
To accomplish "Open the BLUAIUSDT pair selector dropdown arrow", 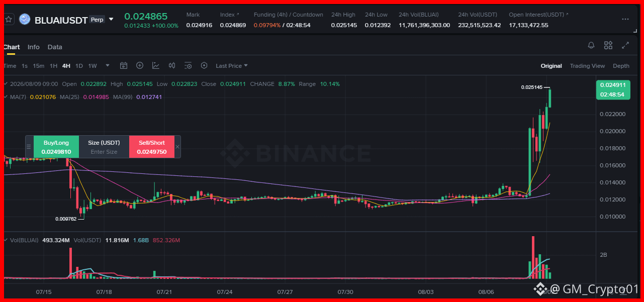I will pyautogui.click(x=111, y=20).
